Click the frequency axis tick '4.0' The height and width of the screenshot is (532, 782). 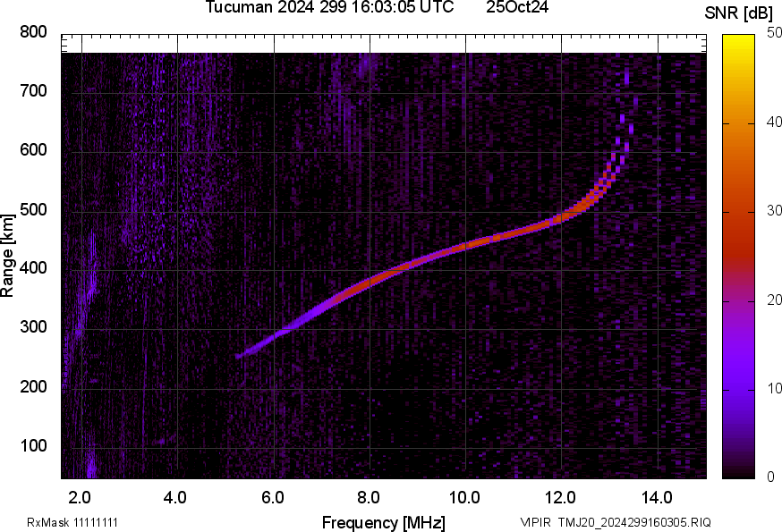coord(175,497)
